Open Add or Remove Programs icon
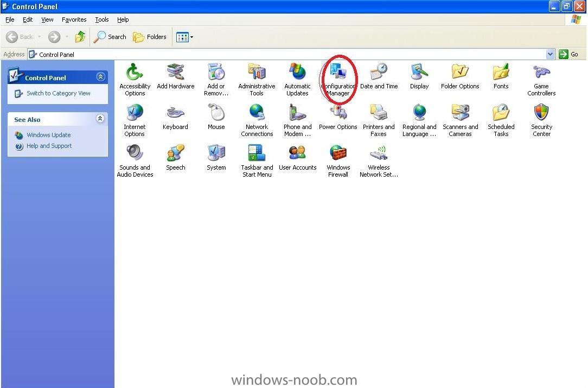The image size is (588, 388). [x=216, y=80]
